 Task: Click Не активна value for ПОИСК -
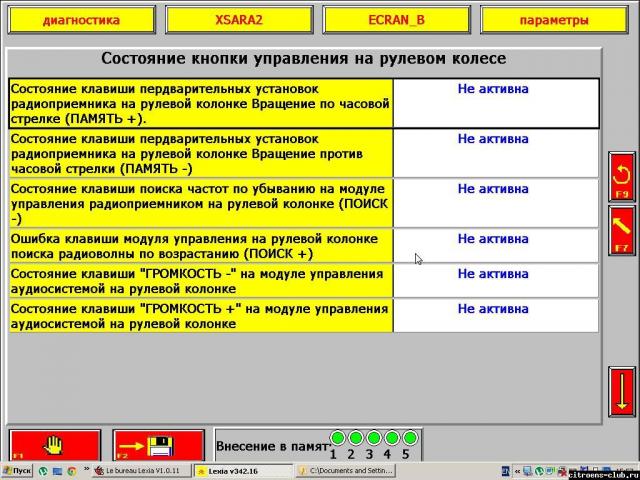[493, 189]
